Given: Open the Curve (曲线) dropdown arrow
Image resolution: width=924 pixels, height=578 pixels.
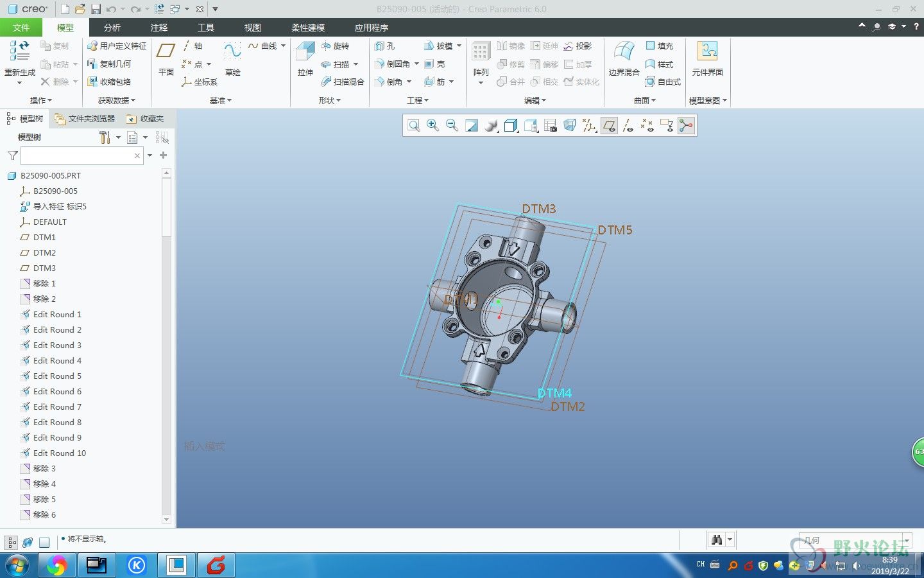Looking at the screenshot, I should (x=283, y=46).
